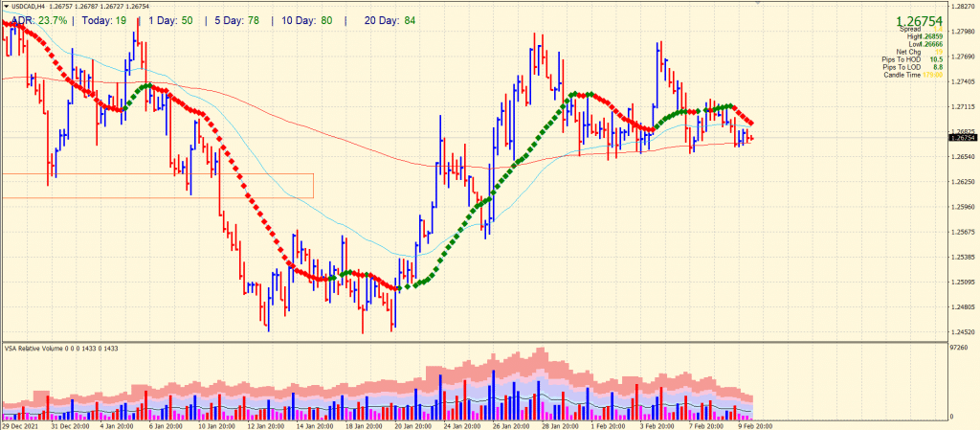
Task: Click the chart shift triangle marker at top edge
Action: (759, 3)
